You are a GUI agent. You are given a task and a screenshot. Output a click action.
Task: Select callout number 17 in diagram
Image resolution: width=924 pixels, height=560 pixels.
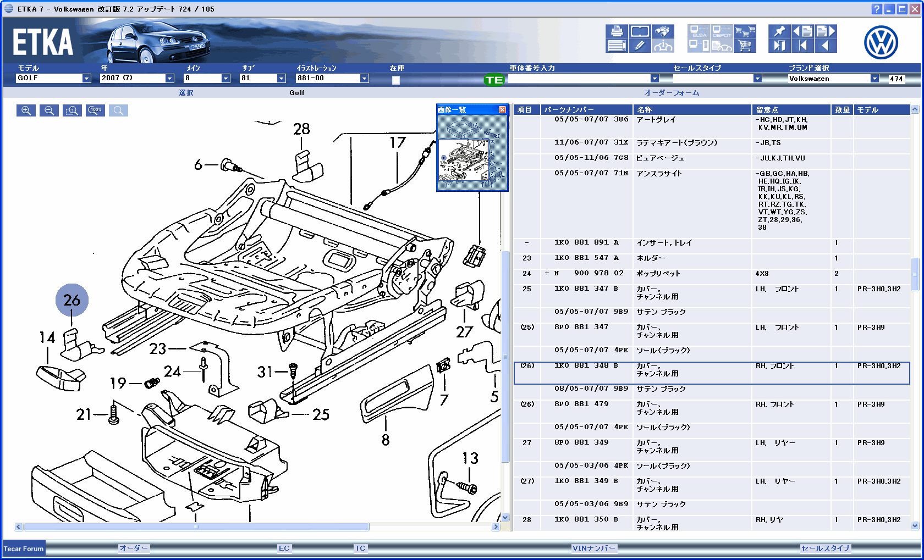pyautogui.click(x=397, y=143)
